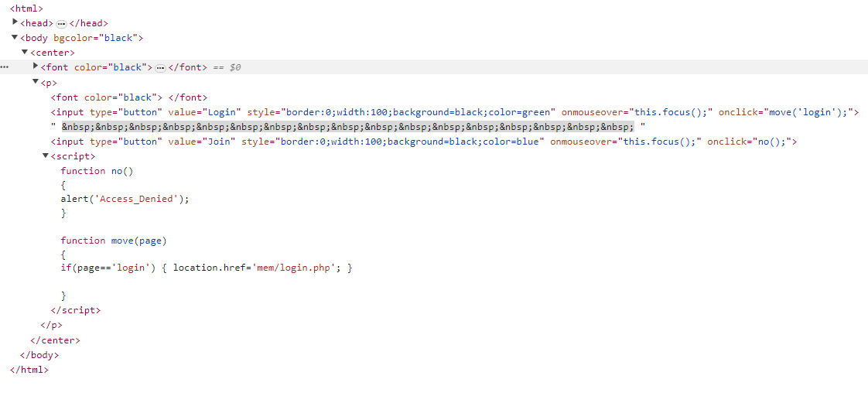Viewport: 868px width, 396px height.
Task: Click the == $0 marker on selected row
Action: click(x=227, y=67)
